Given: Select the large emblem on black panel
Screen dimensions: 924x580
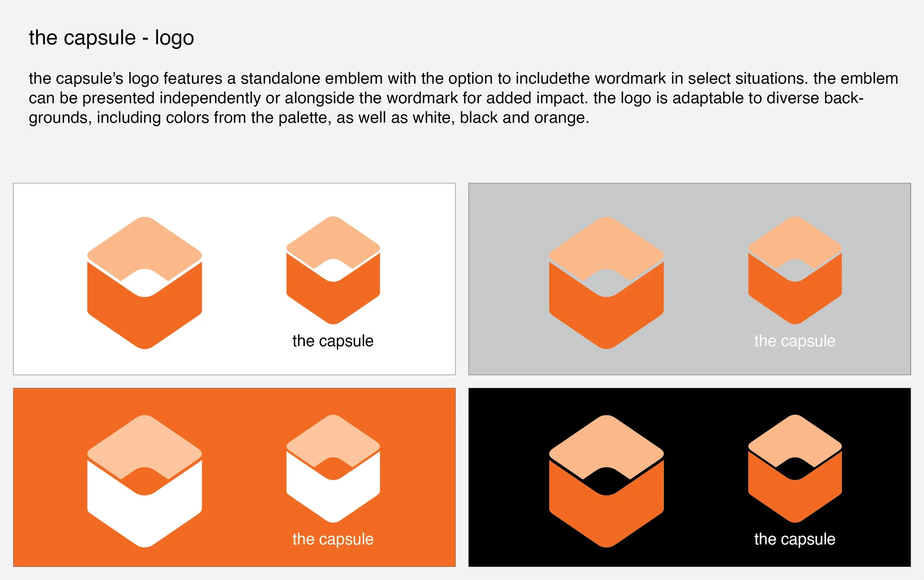Looking at the screenshot, I should point(606,481).
